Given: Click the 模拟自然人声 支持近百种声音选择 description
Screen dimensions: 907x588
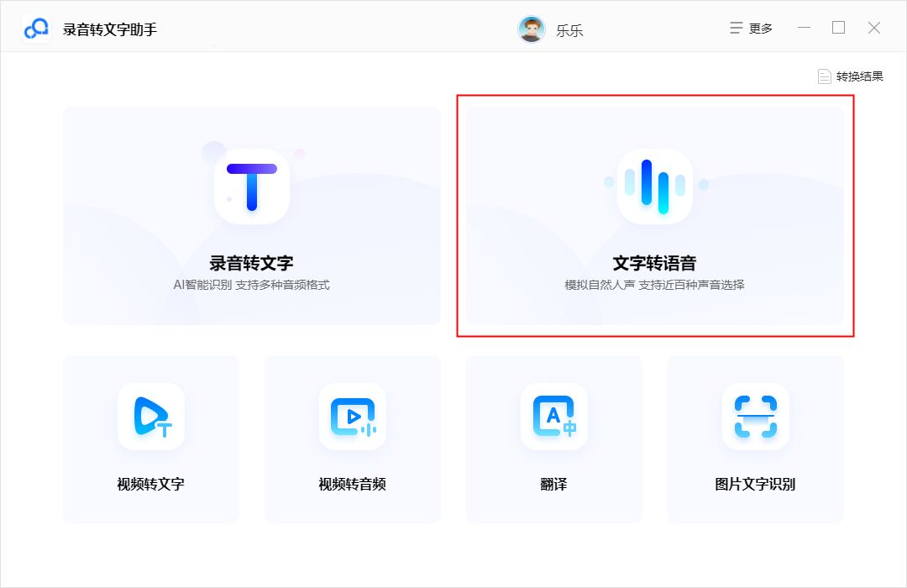Looking at the screenshot, I should pos(654,285).
